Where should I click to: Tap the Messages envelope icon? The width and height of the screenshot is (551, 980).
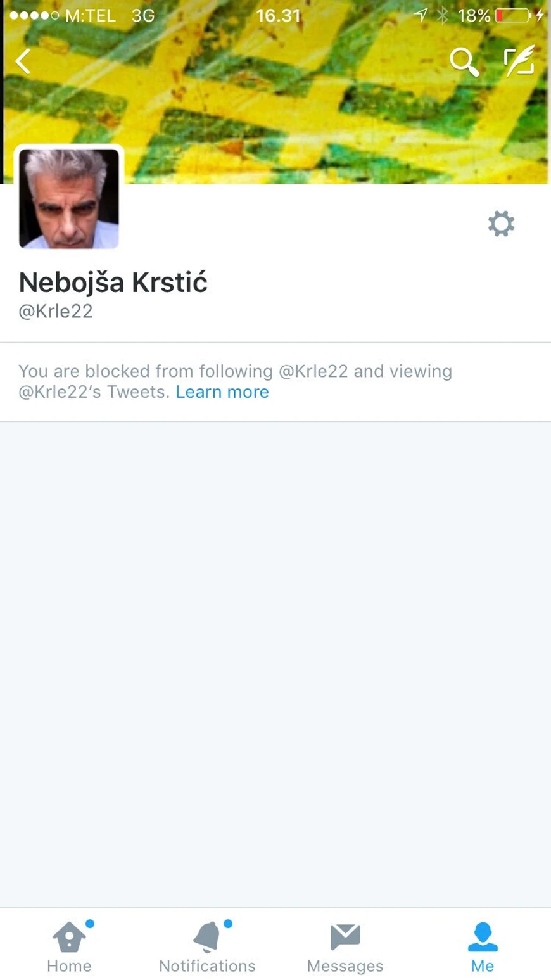pyautogui.click(x=345, y=937)
